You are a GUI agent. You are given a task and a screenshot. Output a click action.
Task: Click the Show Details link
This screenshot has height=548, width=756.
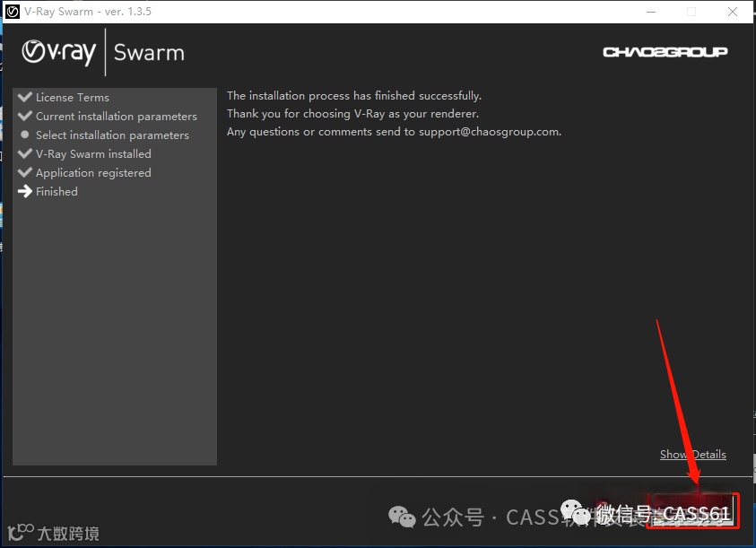(693, 455)
